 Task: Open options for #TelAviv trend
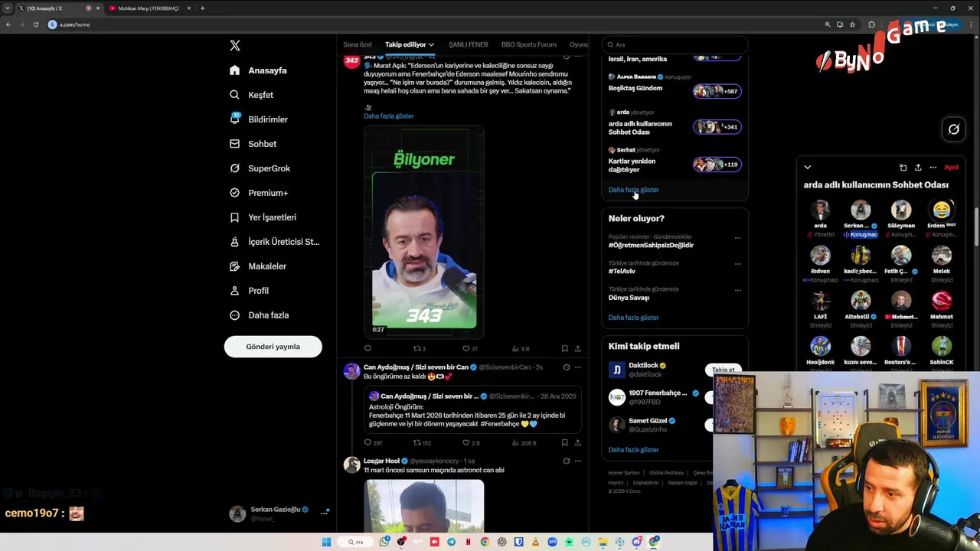click(x=737, y=264)
